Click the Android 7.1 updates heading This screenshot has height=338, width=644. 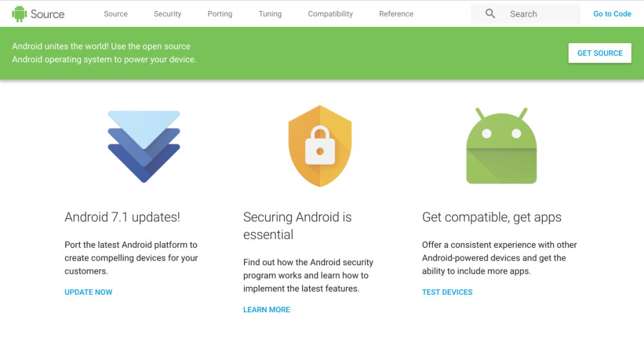click(x=122, y=218)
